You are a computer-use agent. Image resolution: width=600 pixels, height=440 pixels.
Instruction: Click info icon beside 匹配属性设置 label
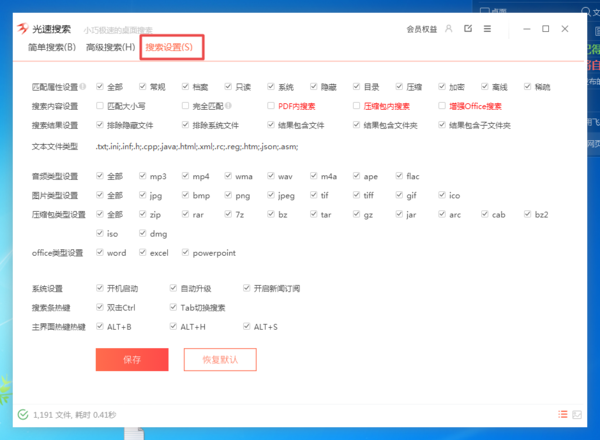[83, 86]
